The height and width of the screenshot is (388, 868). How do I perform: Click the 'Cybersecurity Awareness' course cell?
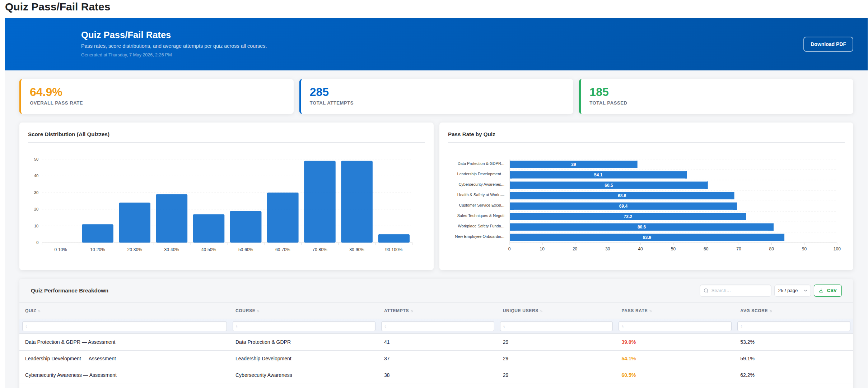point(264,375)
